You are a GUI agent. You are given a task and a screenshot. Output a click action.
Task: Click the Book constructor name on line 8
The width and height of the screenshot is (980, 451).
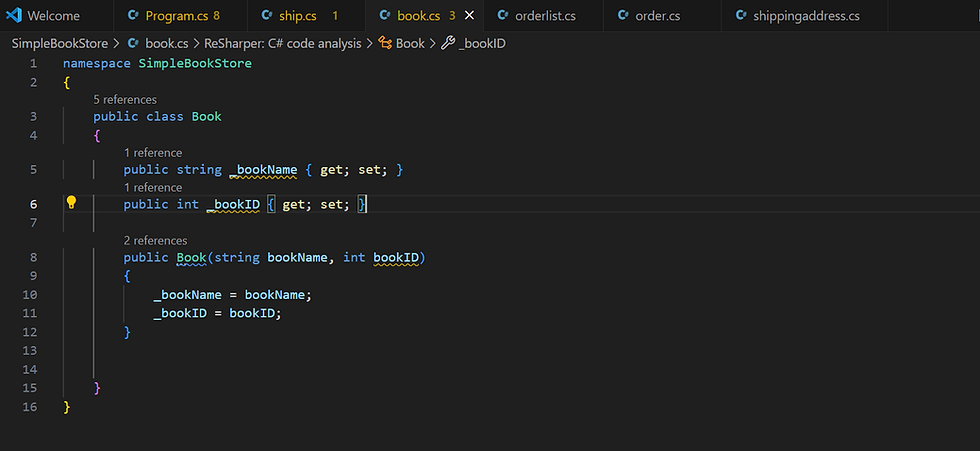point(191,258)
